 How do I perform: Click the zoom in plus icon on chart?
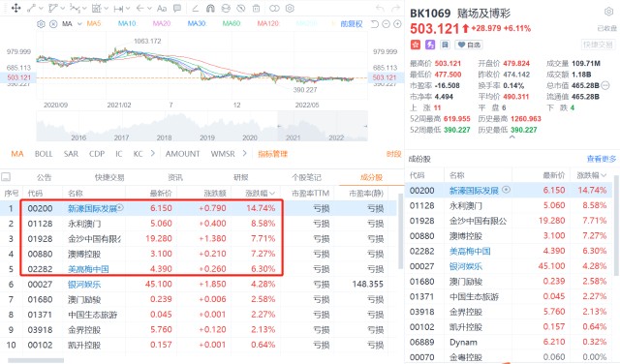coord(397,24)
